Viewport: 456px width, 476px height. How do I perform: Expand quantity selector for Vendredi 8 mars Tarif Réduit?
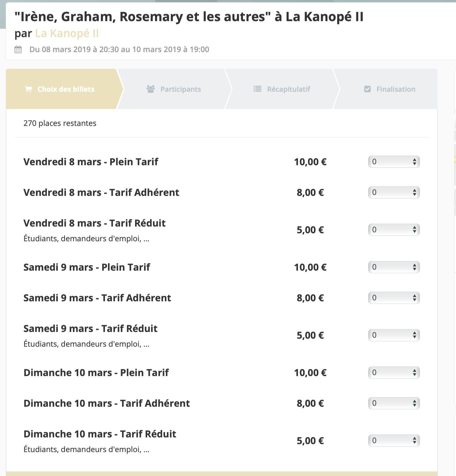coord(394,230)
